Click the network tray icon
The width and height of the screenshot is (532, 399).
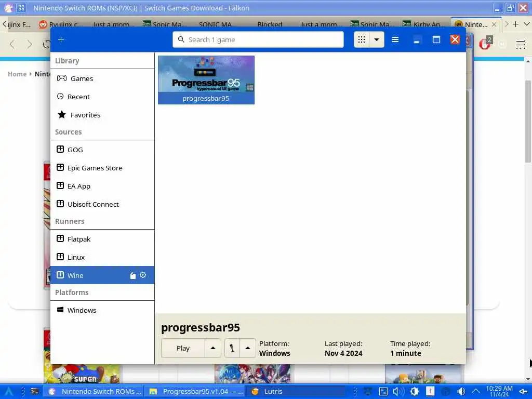point(368,392)
